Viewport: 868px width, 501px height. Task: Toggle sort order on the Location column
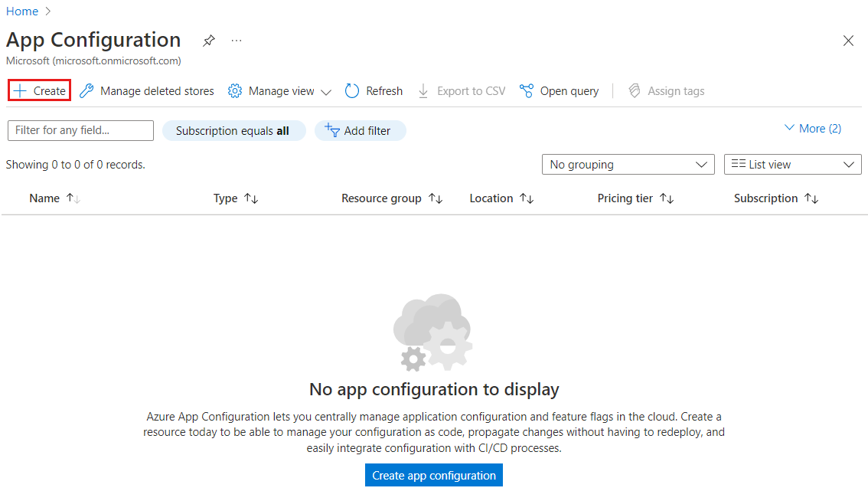point(528,198)
